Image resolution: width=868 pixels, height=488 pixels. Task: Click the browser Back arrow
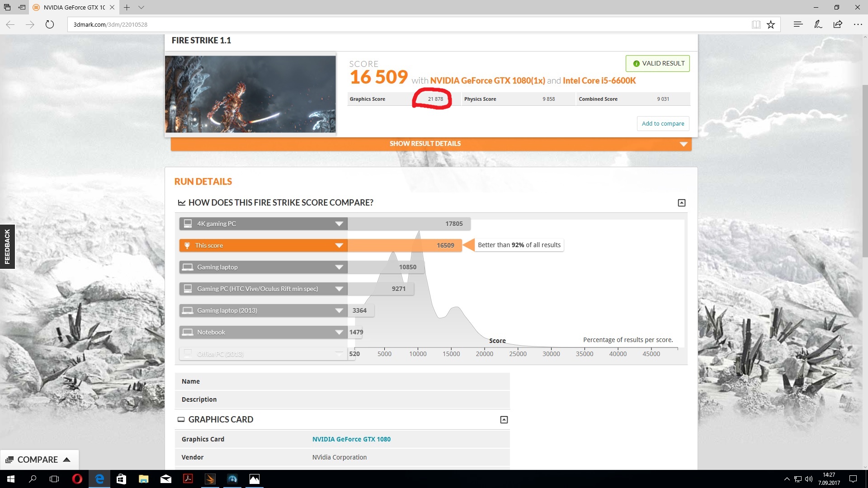point(10,24)
